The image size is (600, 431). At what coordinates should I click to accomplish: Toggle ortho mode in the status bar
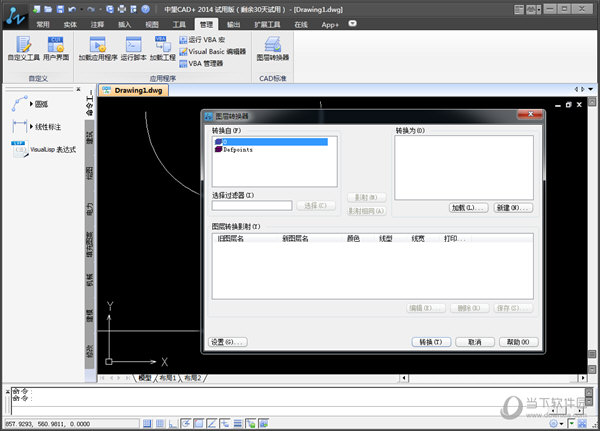point(173,423)
